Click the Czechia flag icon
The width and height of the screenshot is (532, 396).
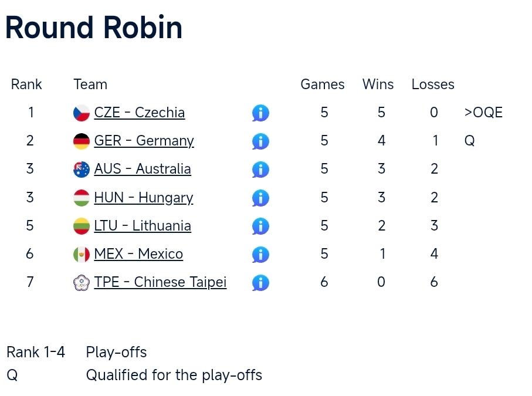pos(82,113)
